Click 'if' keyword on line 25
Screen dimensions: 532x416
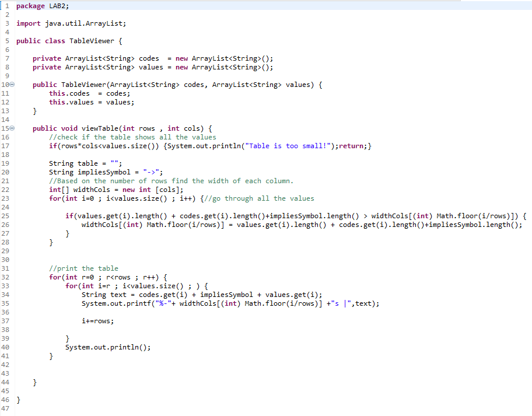[x=69, y=216]
